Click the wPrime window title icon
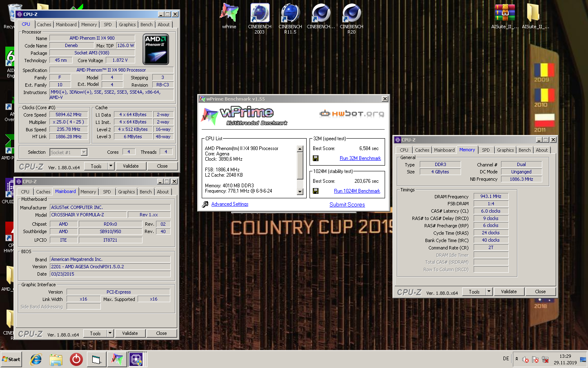The height and width of the screenshot is (368, 588). (202, 99)
